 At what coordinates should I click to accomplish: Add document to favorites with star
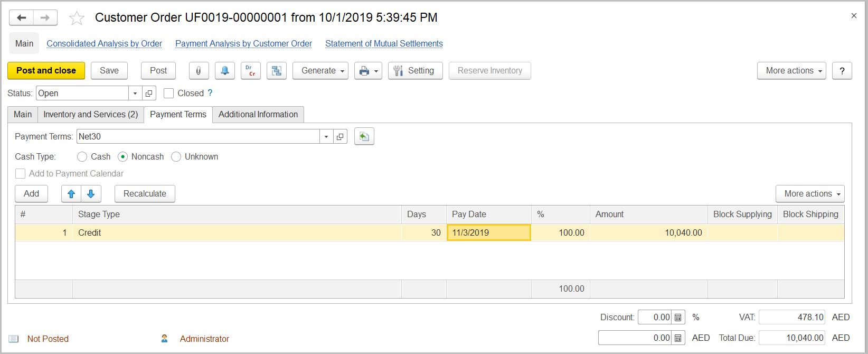tap(77, 18)
